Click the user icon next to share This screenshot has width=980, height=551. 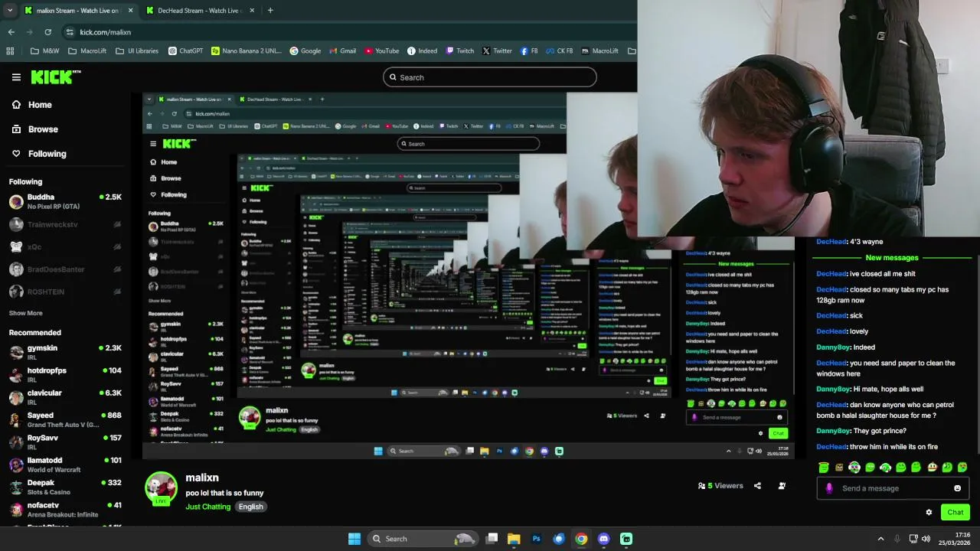(x=782, y=485)
